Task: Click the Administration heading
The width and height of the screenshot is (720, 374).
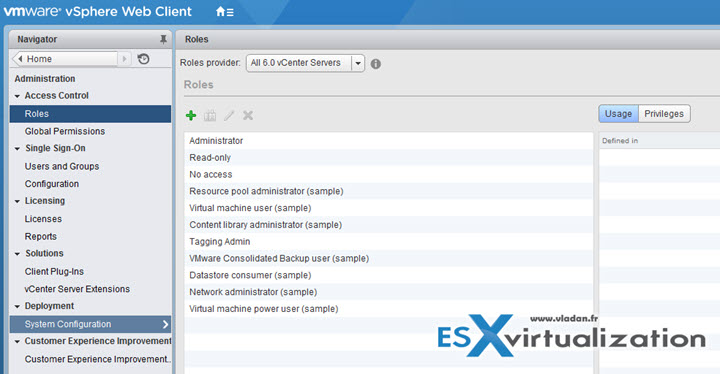Action: coord(45,79)
